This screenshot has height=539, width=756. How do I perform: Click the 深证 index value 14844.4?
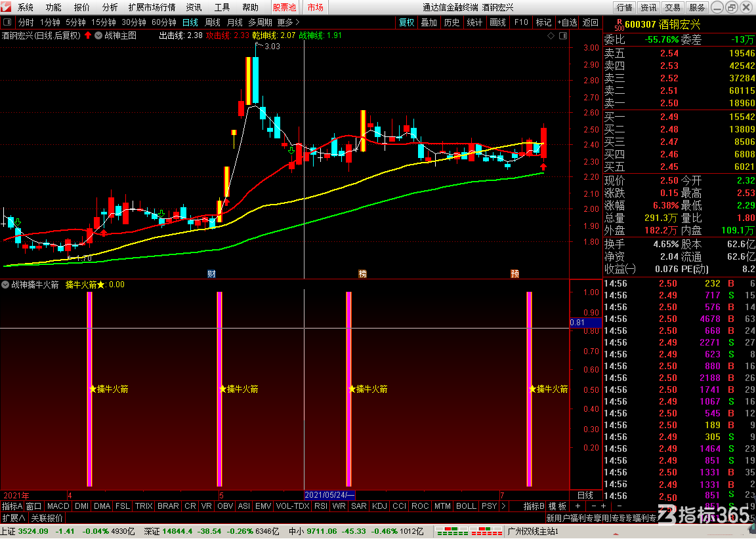tap(177, 531)
